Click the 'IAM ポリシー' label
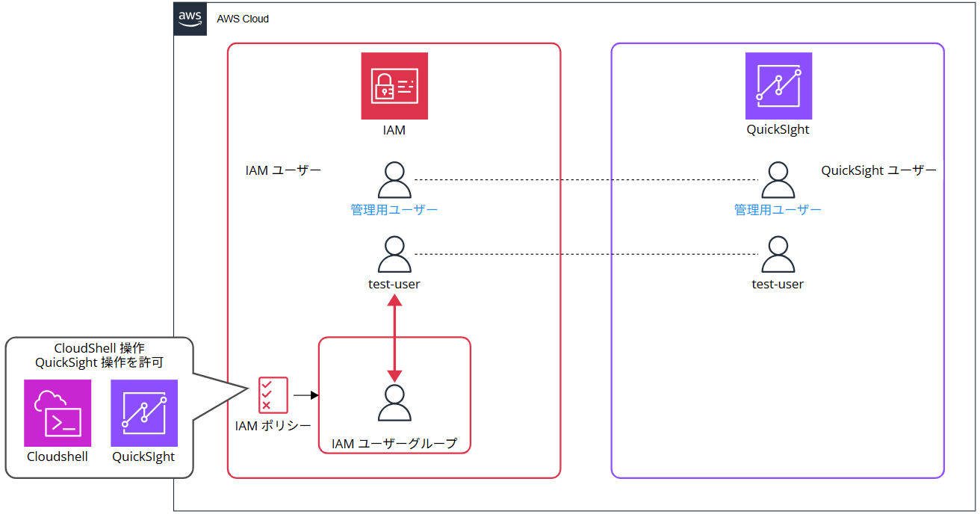 click(x=273, y=426)
